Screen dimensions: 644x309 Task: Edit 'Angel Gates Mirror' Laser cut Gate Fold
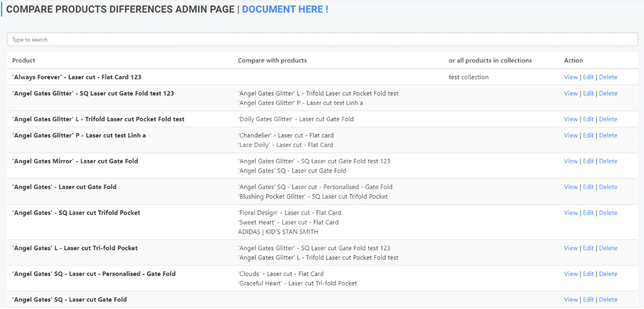(x=588, y=161)
